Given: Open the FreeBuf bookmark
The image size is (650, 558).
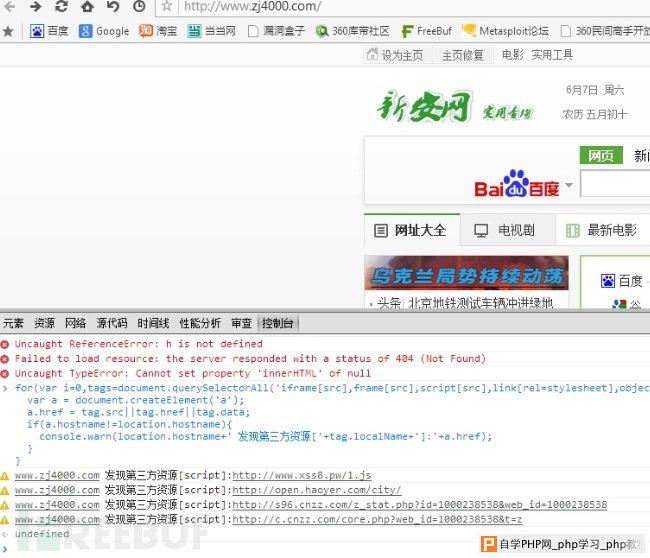Looking at the screenshot, I should pyautogui.click(x=427, y=31).
